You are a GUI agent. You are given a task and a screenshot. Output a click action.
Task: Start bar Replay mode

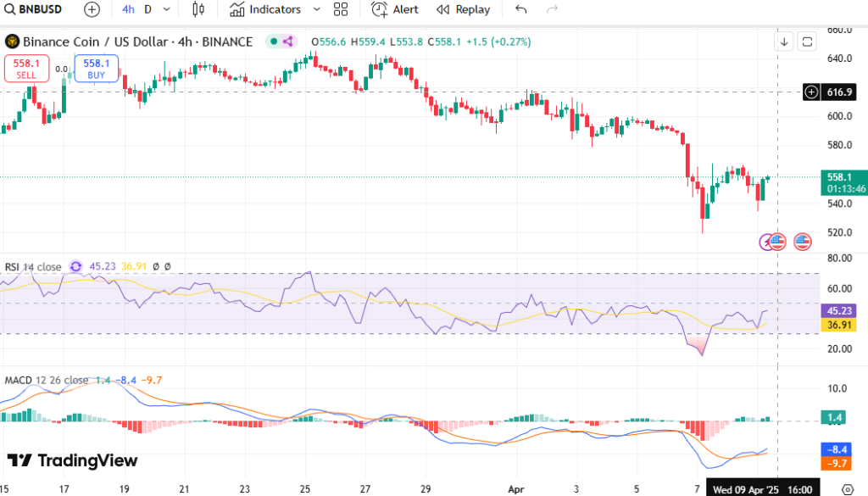pos(464,9)
